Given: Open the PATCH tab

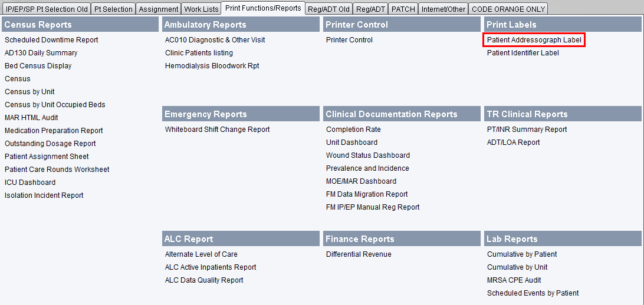Looking at the screenshot, I should click(403, 9).
